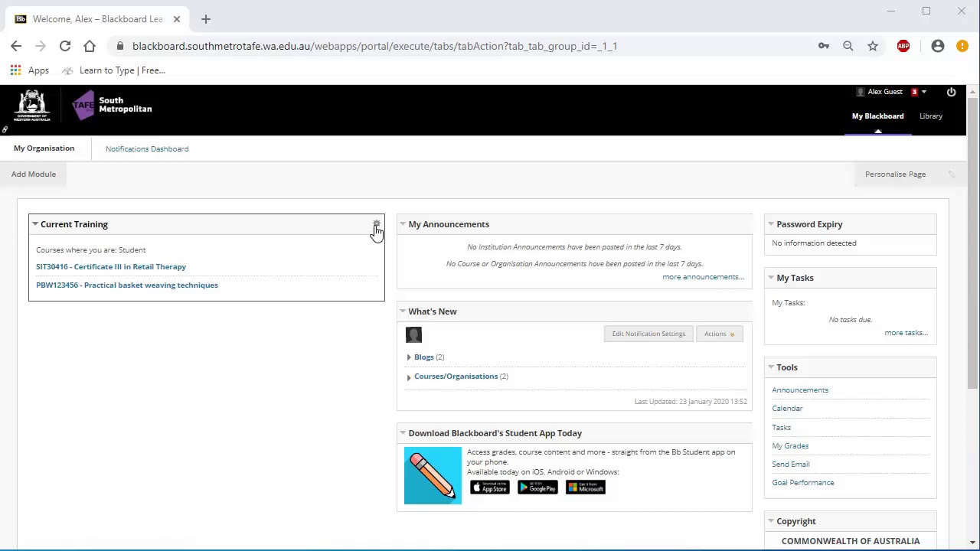This screenshot has width=980, height=551.
Task: Collapse the Current Training module
Action: 34,224
